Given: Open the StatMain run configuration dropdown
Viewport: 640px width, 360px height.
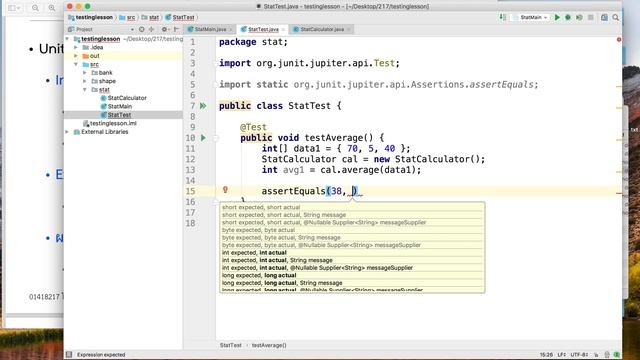Looking at the screenshot, I should pyautogui.click(x=530, y=18).
